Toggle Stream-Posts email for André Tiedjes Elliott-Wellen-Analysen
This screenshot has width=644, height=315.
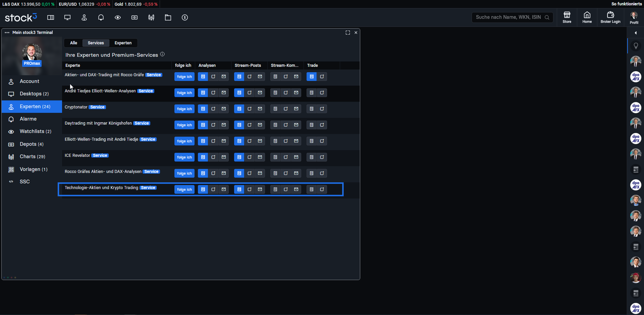[260, 93]
